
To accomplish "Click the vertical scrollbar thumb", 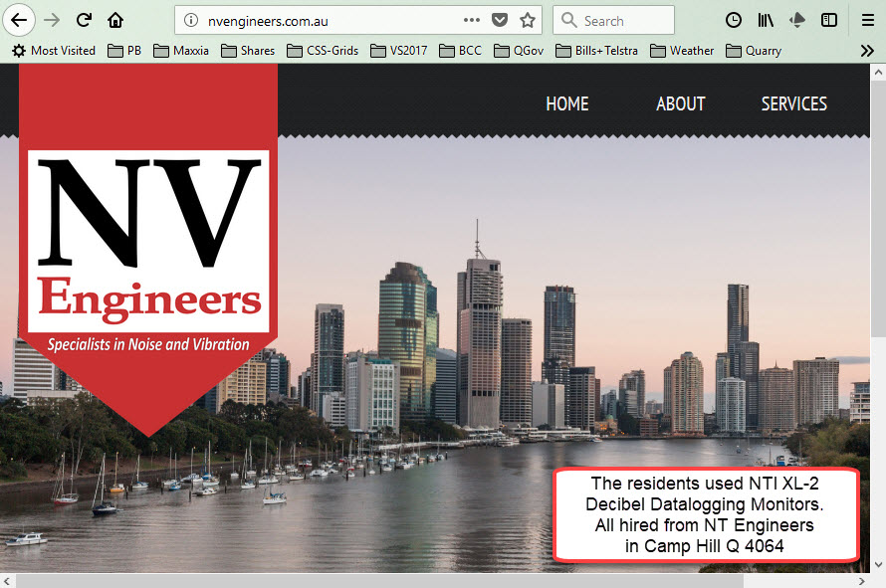I will tap(878, 209).
